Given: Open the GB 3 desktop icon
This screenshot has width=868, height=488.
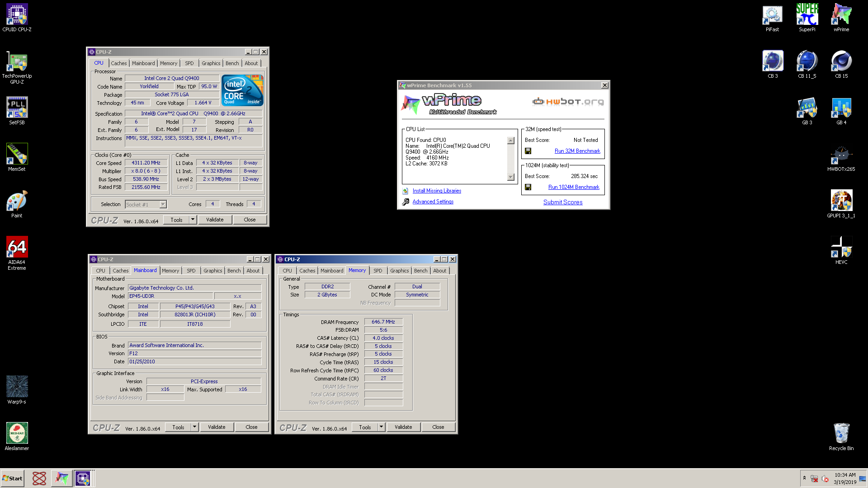Looking at the screenshot, I should pos(807,111).
